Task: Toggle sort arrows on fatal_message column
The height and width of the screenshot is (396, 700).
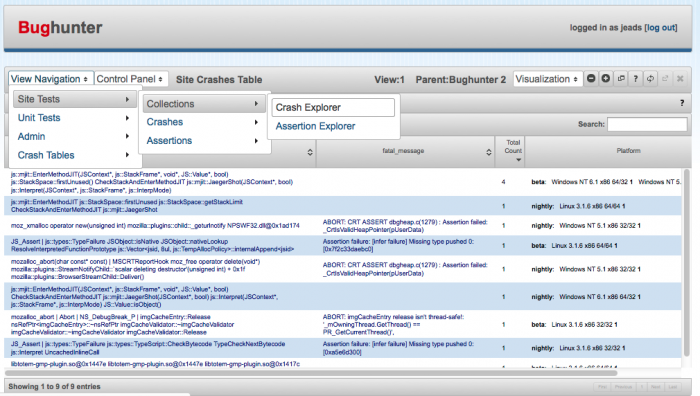Action: click(489, 152)
